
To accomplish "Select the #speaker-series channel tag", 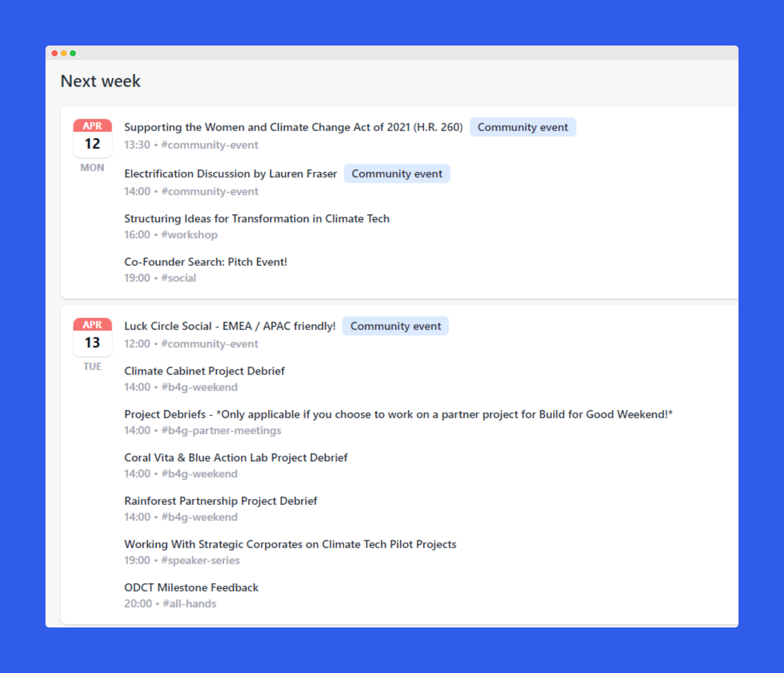I will point(200,561).
